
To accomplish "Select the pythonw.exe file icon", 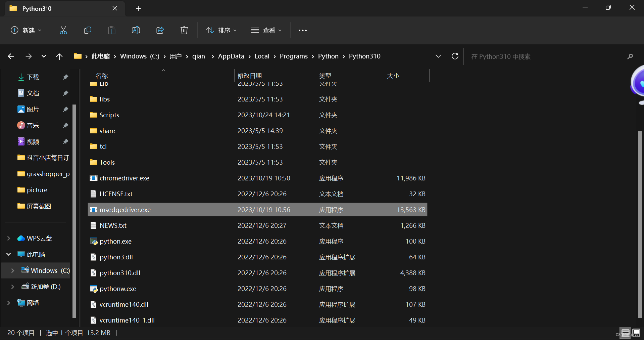I will 93,289.
